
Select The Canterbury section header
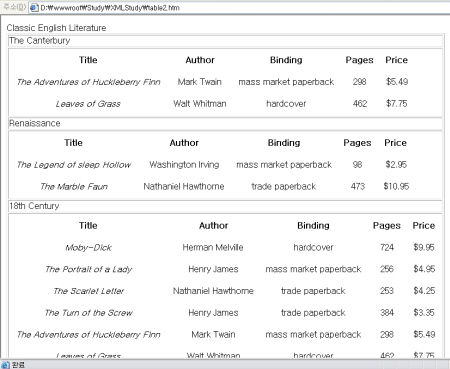click(225, 41)
